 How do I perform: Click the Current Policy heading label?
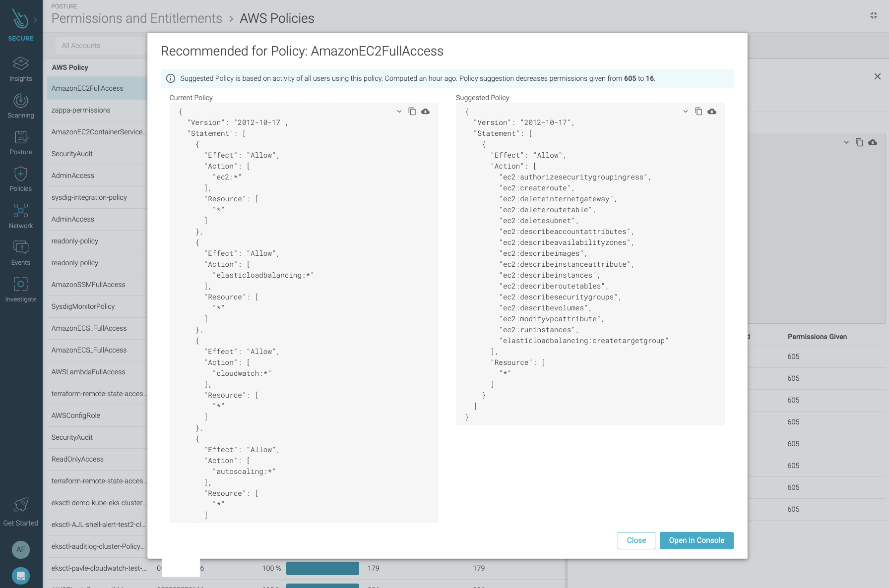(191, 98)
